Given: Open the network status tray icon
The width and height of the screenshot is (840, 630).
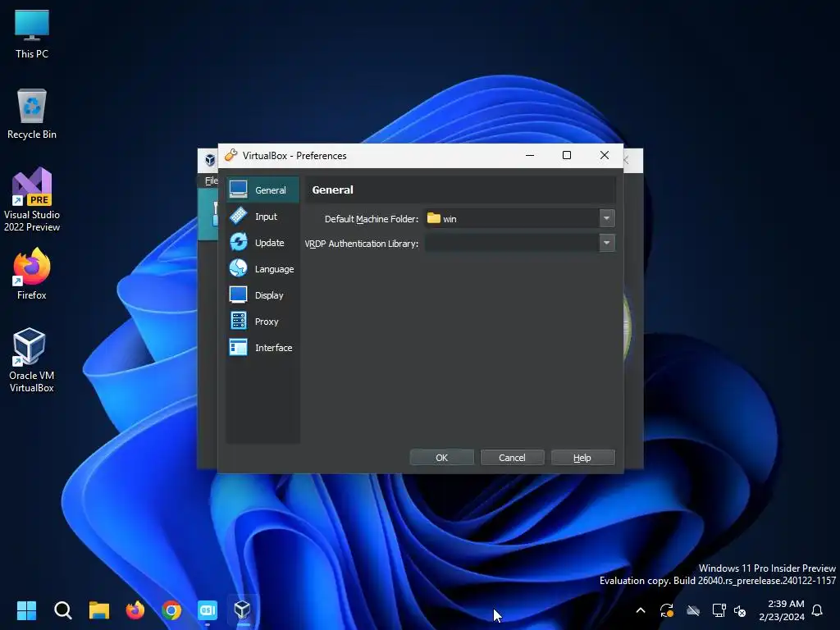Looking at the screenshot, I should 719,610.
